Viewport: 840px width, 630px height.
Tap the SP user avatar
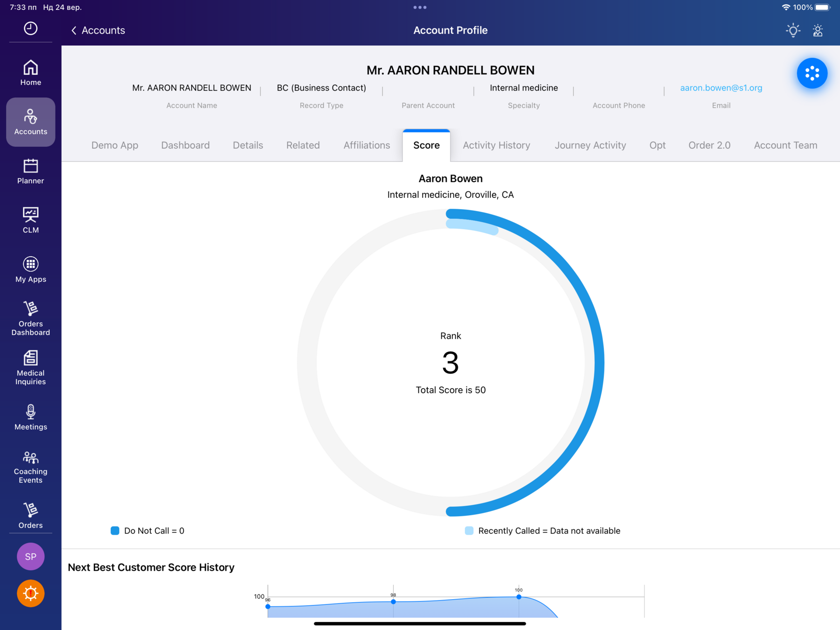point(31,556)
